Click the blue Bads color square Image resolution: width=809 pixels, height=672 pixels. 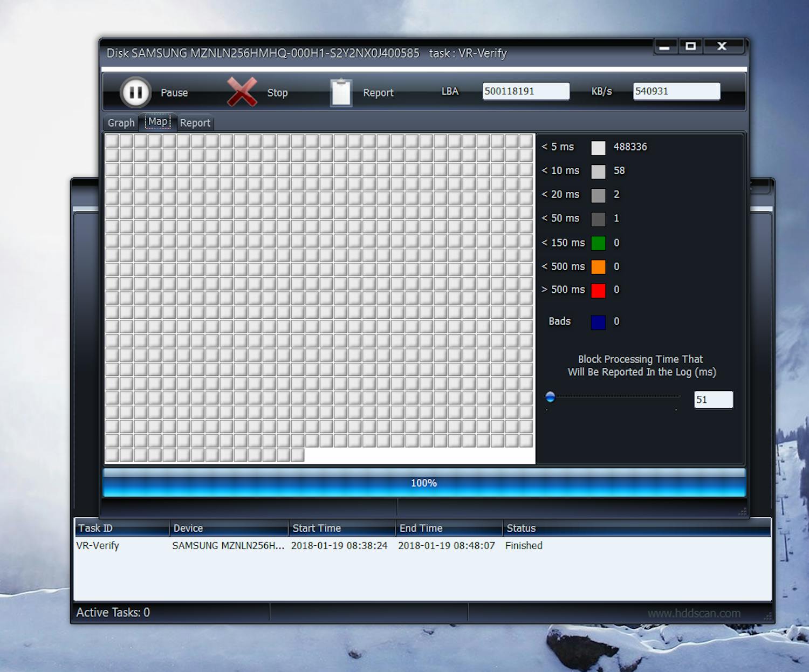599,321
